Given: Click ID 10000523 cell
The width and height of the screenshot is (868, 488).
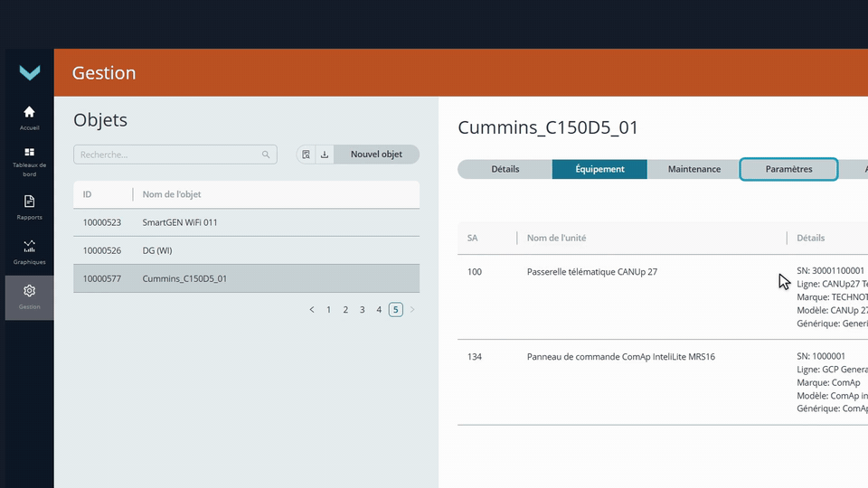Looking at the screenshot, I should 102,222.
